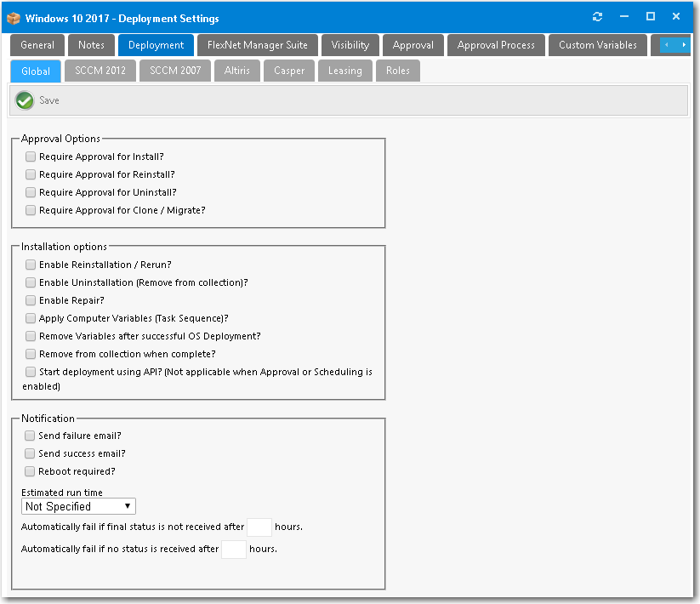Select the Leasing sub-tab

coord(344,71)
